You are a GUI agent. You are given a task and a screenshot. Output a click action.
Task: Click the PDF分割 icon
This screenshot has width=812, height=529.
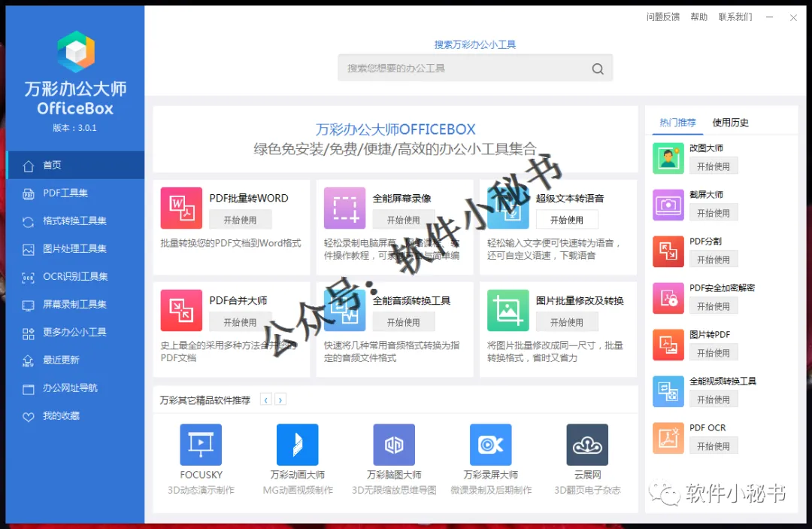pyautogui.click(x=668, y=251)
